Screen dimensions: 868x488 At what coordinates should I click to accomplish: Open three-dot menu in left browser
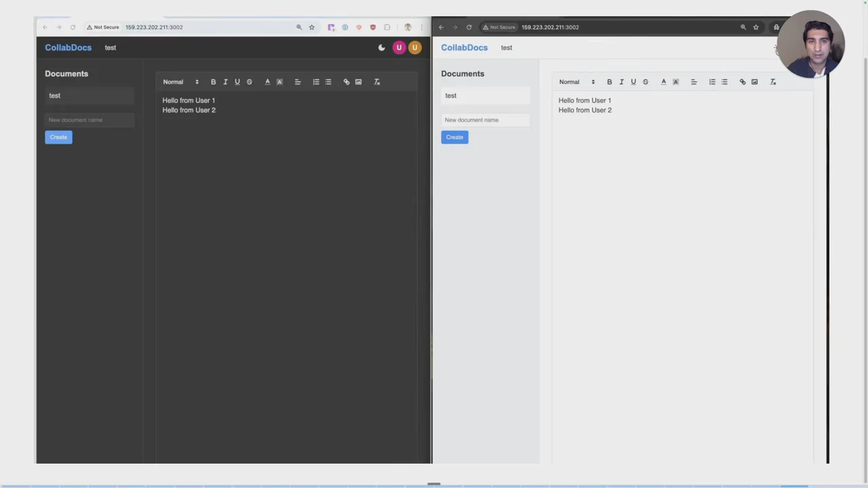[422, 27]
